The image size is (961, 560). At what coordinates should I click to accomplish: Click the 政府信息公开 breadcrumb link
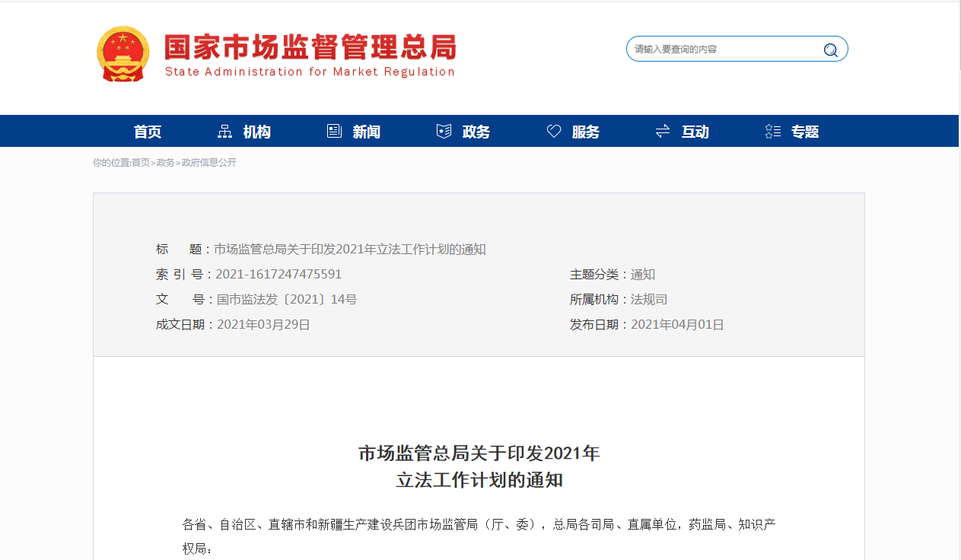209,163
